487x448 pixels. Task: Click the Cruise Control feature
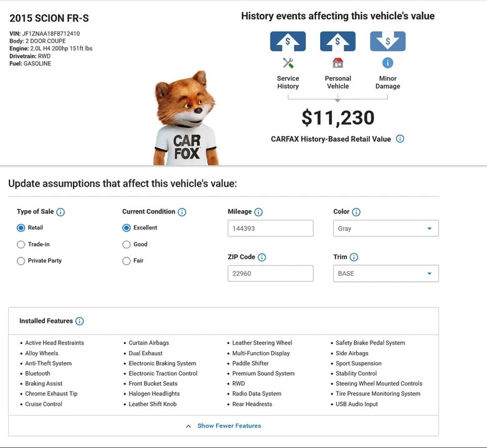[44, 404]
